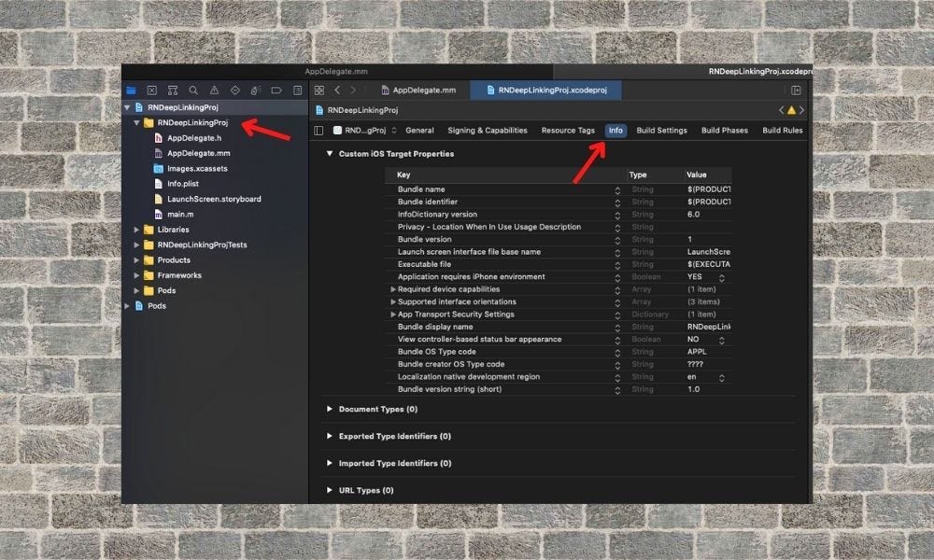The image size is (934, 560).
Task: Open the Report navigator icon
Action: click(298, 91)
